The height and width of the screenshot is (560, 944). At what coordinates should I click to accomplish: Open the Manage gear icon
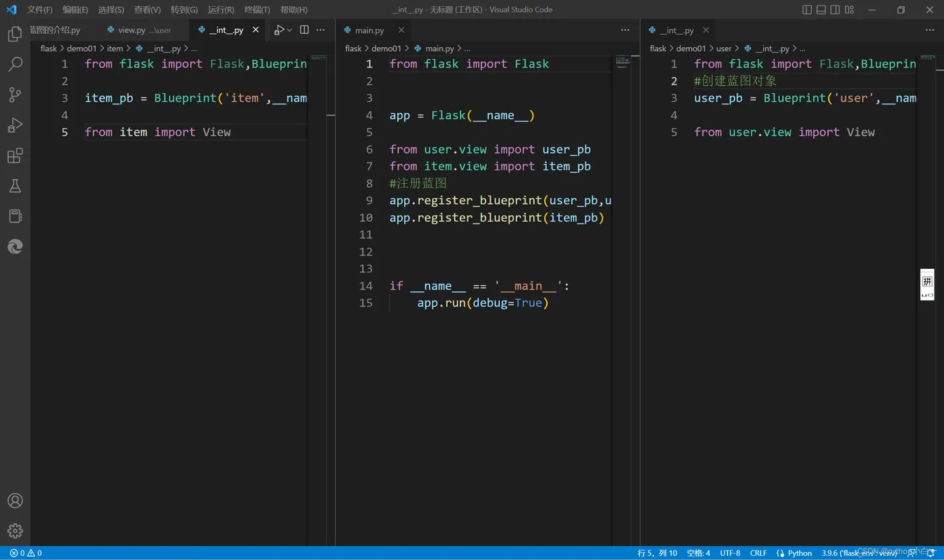(15, 531)
